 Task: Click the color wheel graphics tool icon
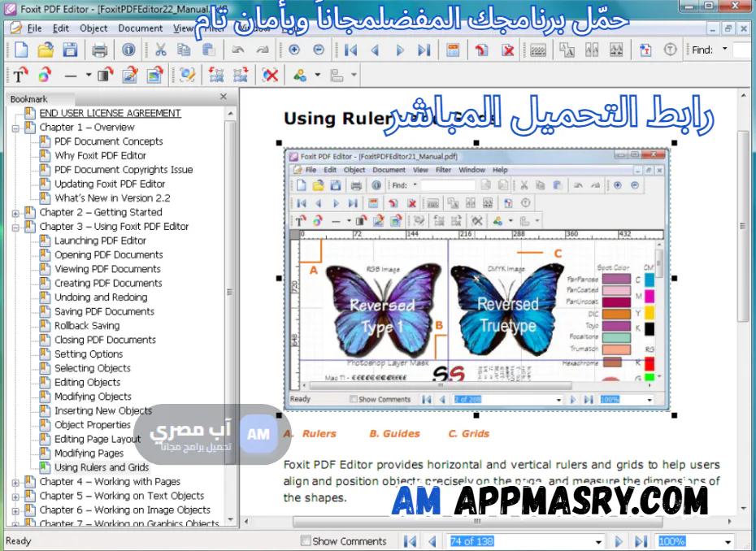coord(45,75)
